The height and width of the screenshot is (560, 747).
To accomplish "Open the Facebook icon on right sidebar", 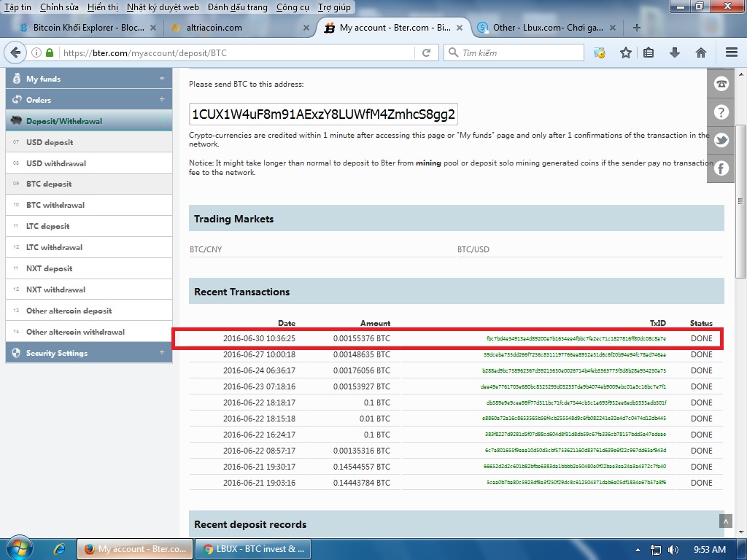I will pos(721,168).
